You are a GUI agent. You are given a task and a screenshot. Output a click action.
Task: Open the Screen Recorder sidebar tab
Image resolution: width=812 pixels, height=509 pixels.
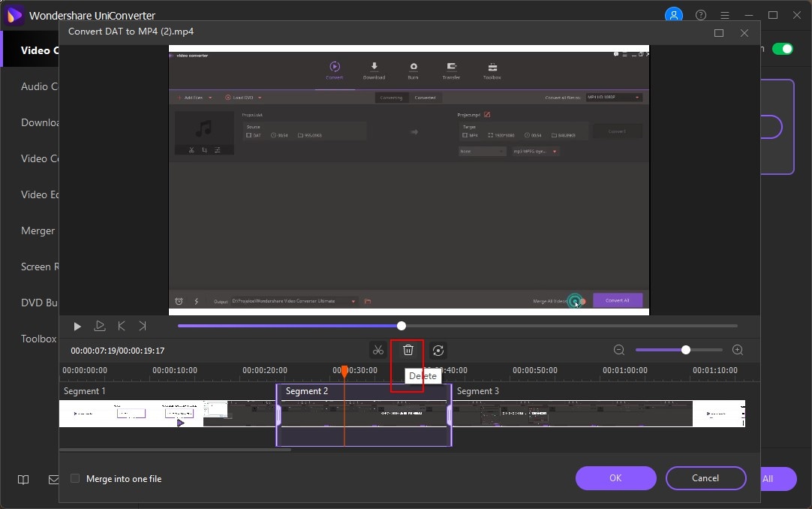(x=39, y=267)
